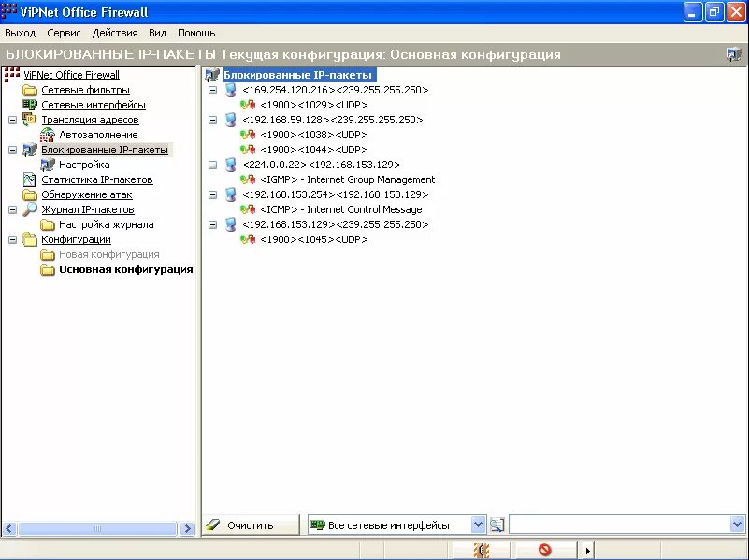This screenshot has width=749, height=560.
Task: Open the Выход menu
Action: 20,33
